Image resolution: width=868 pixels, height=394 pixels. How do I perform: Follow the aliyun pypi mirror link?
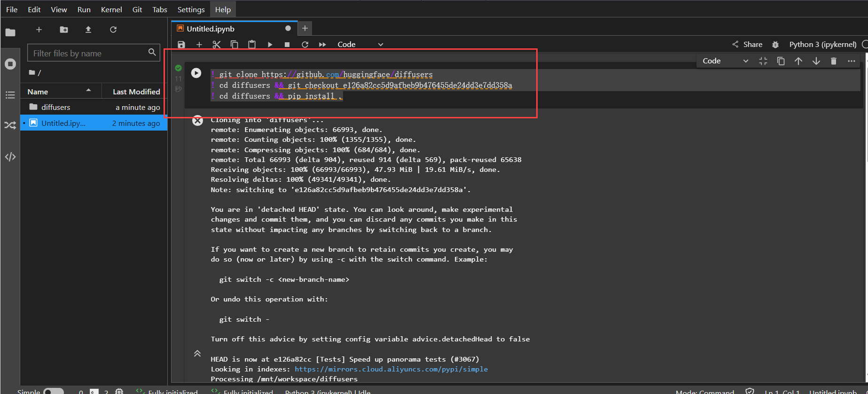click(x=391, y=369)
